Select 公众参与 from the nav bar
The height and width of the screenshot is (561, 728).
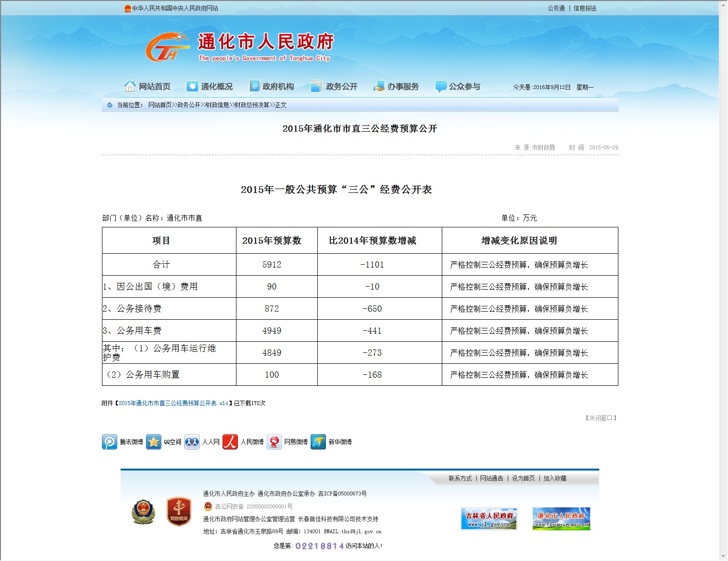458,87
